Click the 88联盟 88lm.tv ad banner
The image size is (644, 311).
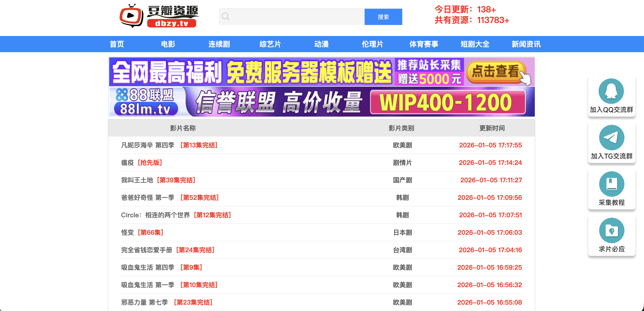coord(322,102)
